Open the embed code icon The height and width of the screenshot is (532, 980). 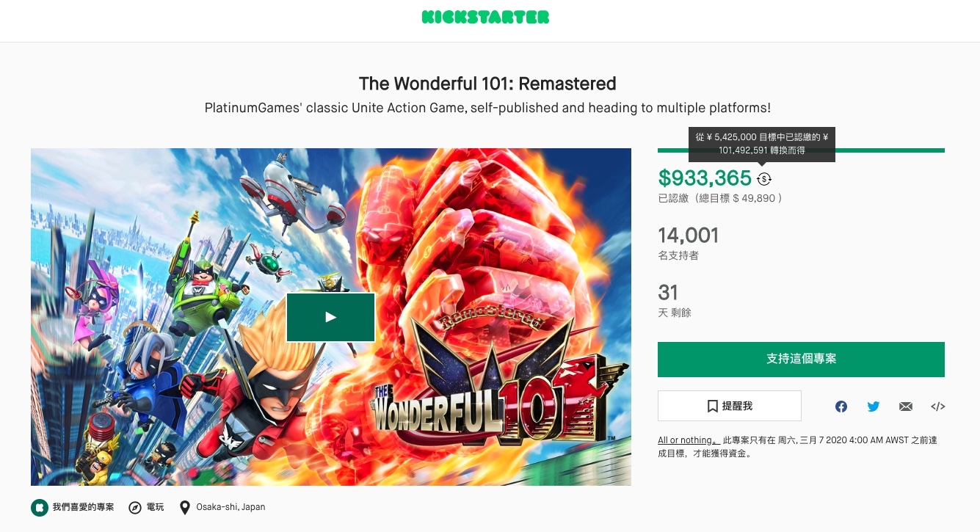coord(937,407)
